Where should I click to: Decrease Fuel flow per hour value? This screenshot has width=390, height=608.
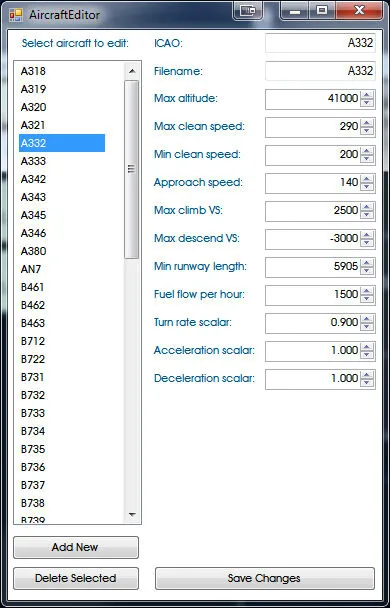(367, 299)
